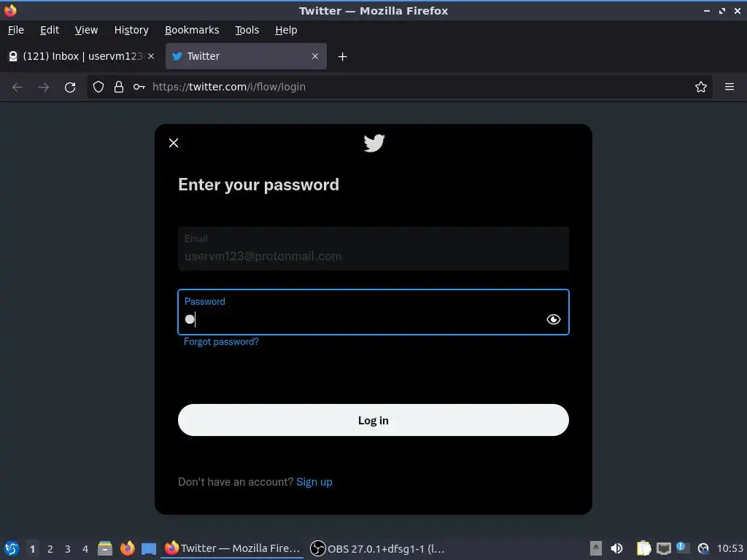Go back one page
Viewport: 747px width, 560px height.
pyautogui.click(x=18, y=87)
